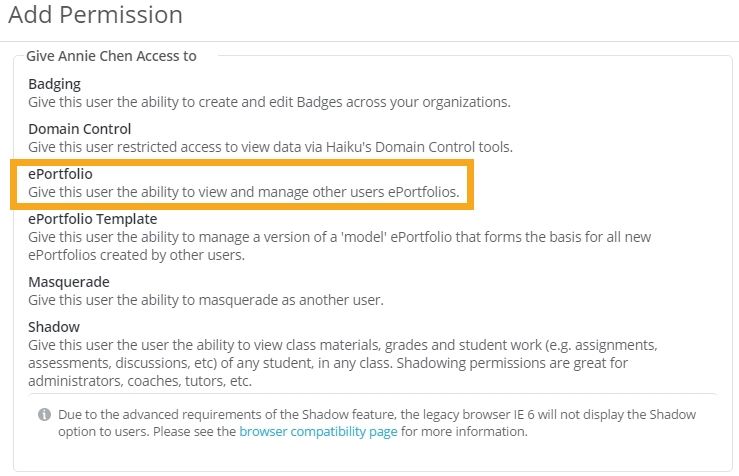Click the Domain Control restricted access description
The image size is (739, 476).
tap(270, 147)
